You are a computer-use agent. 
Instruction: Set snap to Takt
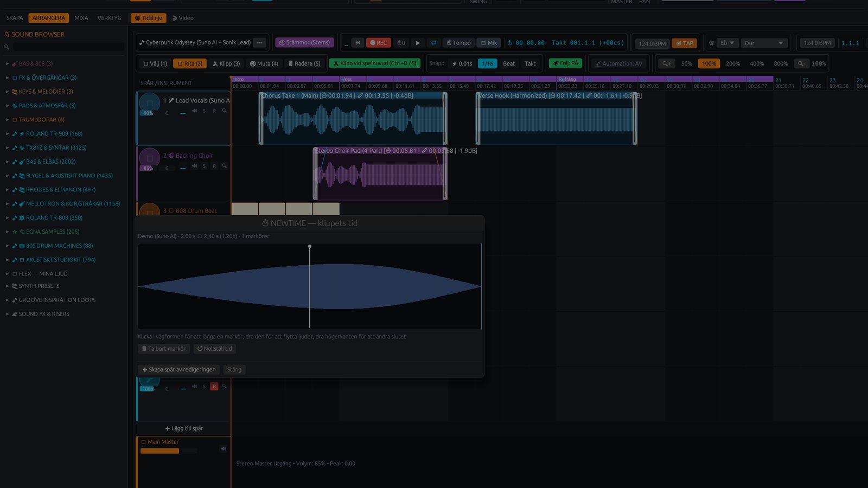(530, 63)
